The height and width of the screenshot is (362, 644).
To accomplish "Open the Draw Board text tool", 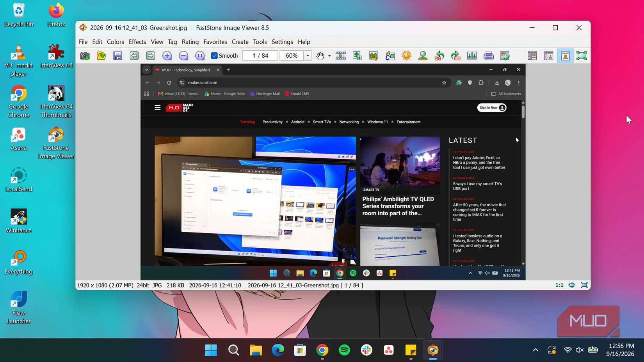I will point(390,56).
